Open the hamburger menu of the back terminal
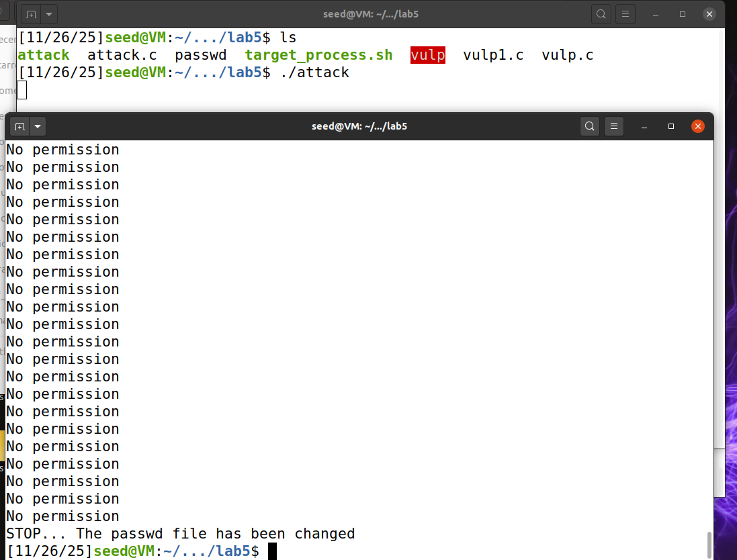This screenshot has width=737, height=560. tap(625, 14)
